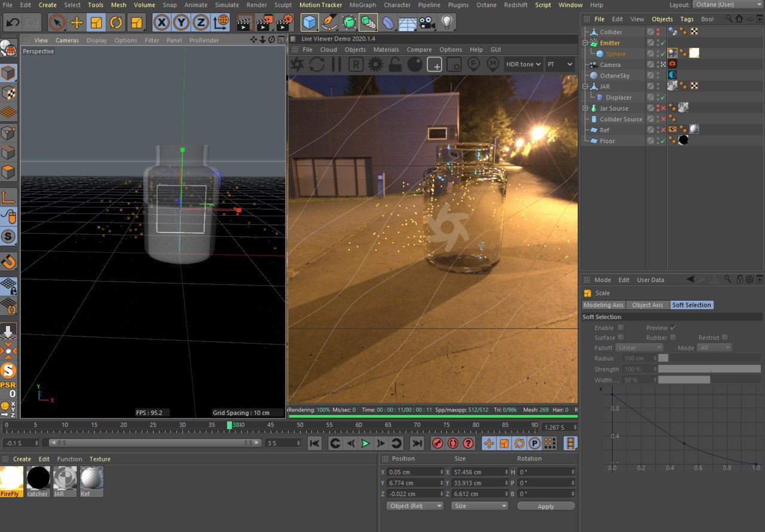Select the OctaneSky object in tree
The image size is (765, 532).
[614, 76]
